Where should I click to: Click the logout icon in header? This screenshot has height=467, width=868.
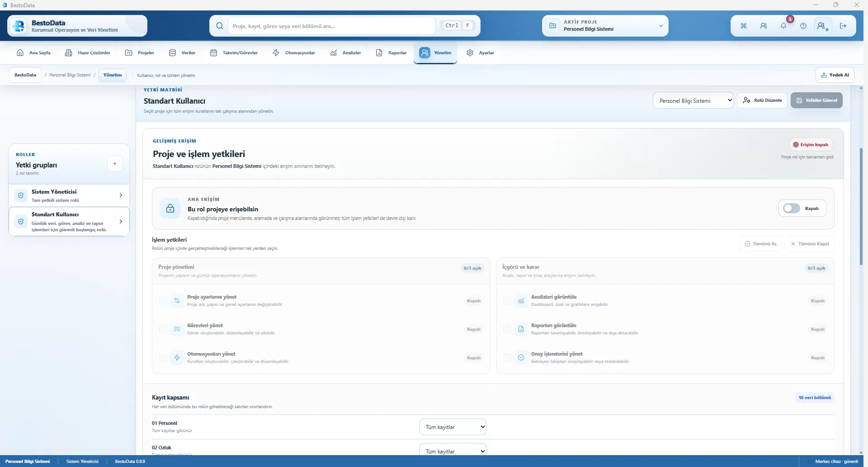point(843,26)
